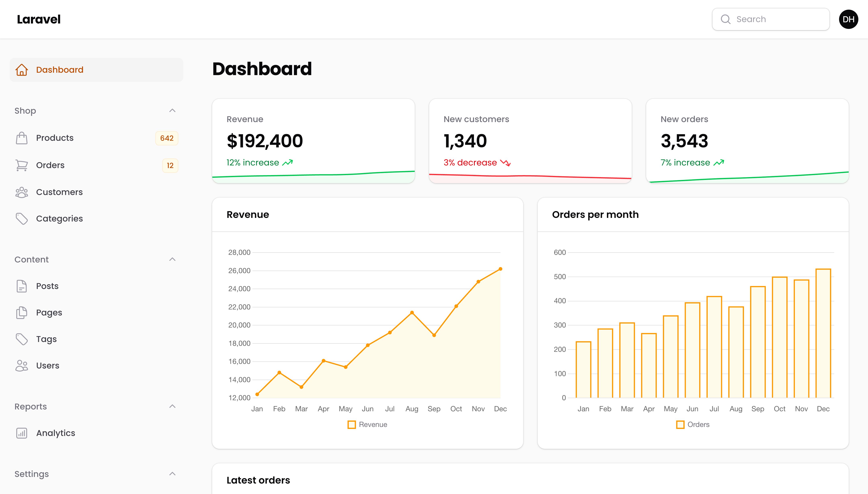
Task: Open the Dashboard menu item
Action: pos(96,70)
